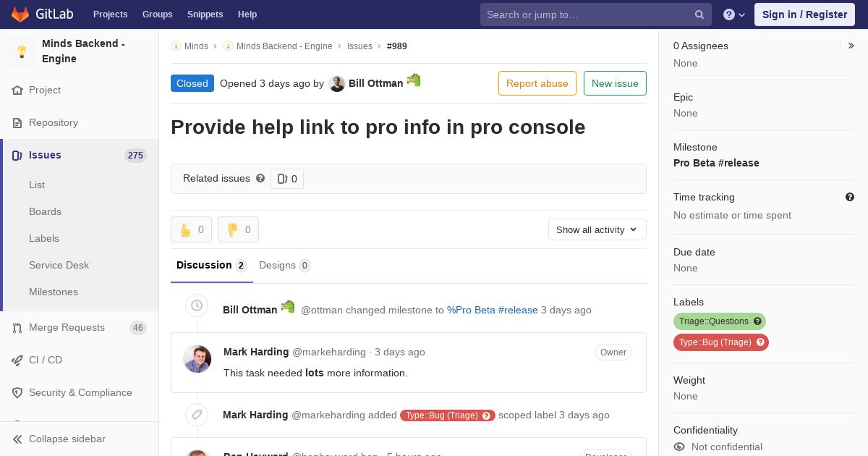868x456 pixels.
Task: Open the Service Desk submenu item
Action: click(x=59, y=265)
